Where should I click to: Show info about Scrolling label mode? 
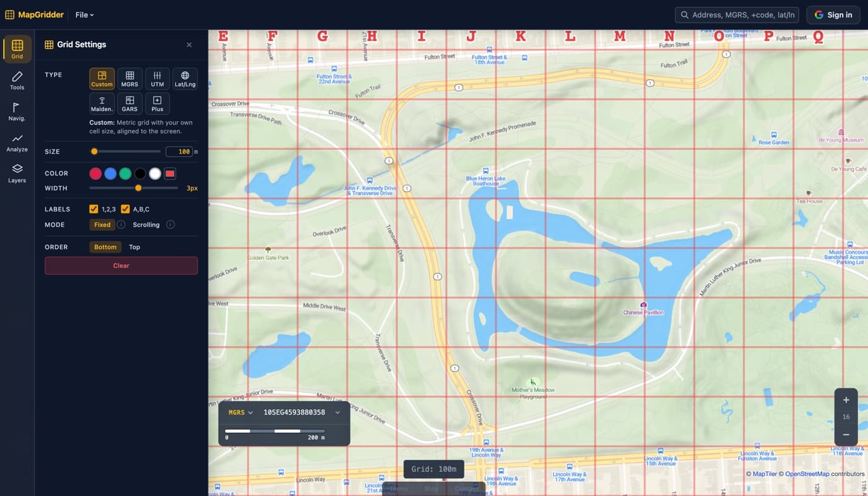tap(170, 224)
